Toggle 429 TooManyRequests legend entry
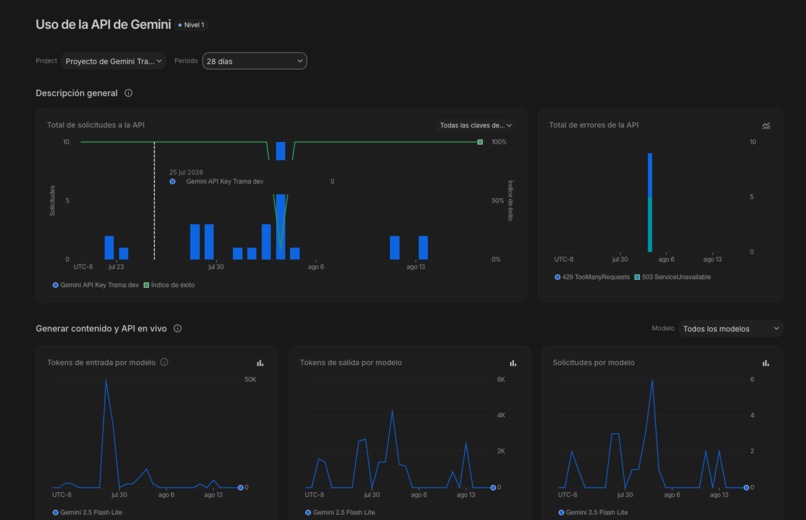 tap(592, 277)
